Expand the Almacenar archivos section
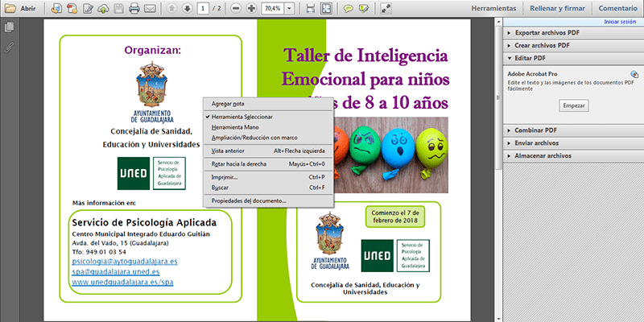The width and height of the screenshot is (644, 322). pyautogui.click(x=573, y=155)
